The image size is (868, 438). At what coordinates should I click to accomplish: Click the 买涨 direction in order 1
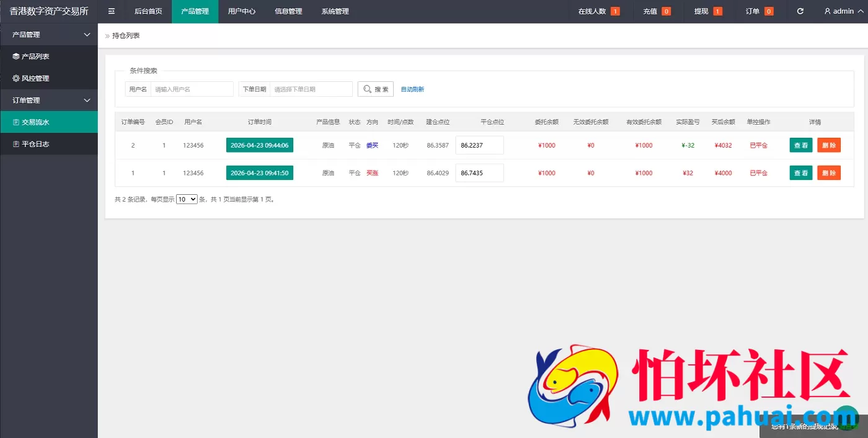point(372,173)
